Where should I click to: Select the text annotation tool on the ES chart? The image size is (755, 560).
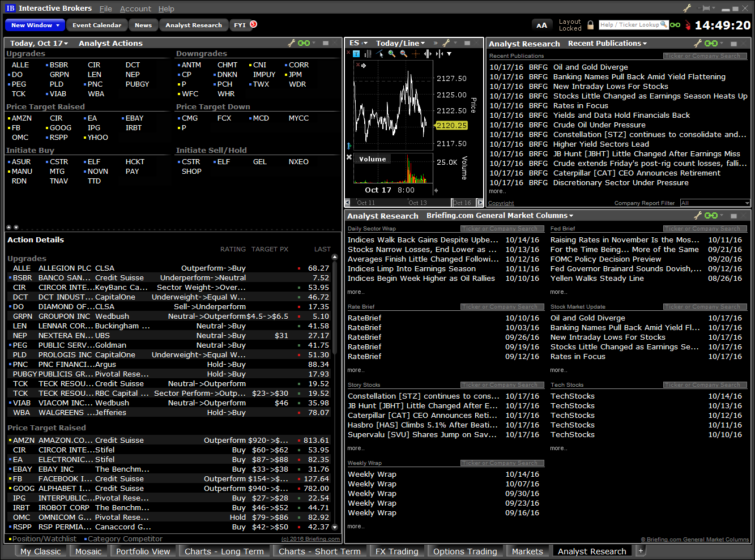pyautogui.click(x=356, y=54)
